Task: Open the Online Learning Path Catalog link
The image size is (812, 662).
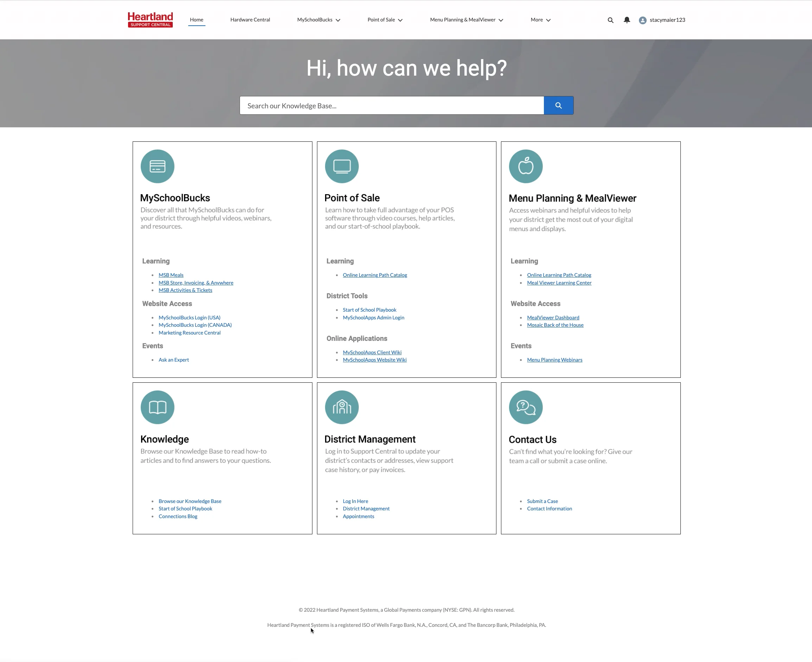Action: [375, 275]
